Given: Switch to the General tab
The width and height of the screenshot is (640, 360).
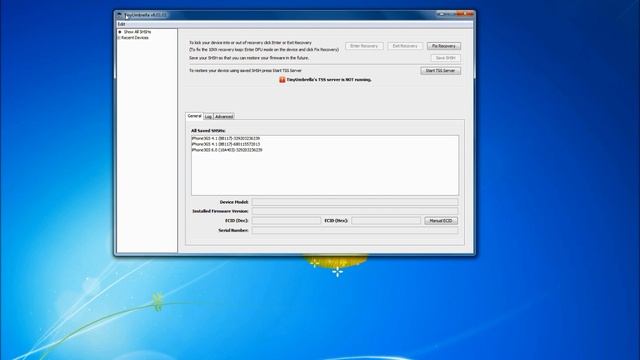Looking at the screenshot, I should pos(194,116).
